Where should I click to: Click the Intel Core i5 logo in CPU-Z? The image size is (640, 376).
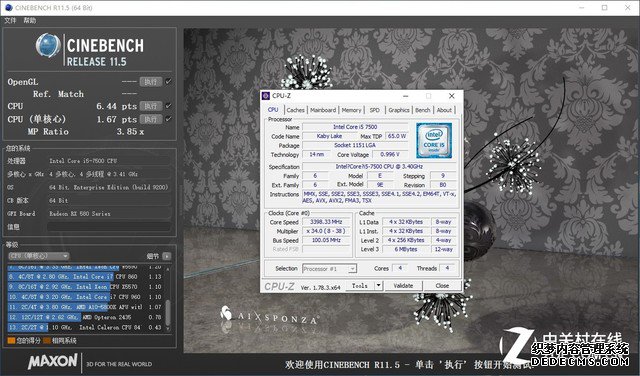tap(434, 140)
